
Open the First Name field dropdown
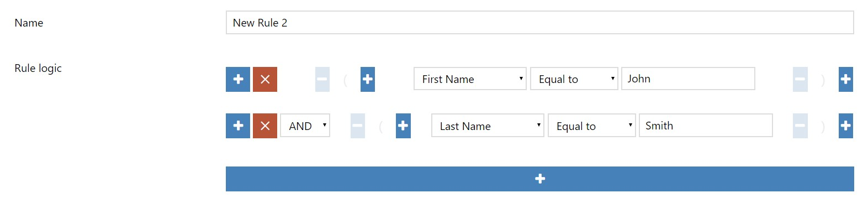pos(470,79)
